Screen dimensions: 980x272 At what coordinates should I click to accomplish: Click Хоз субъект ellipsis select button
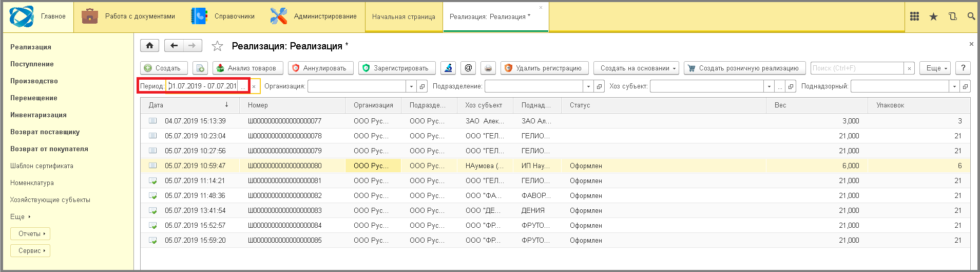click(780, 86)
